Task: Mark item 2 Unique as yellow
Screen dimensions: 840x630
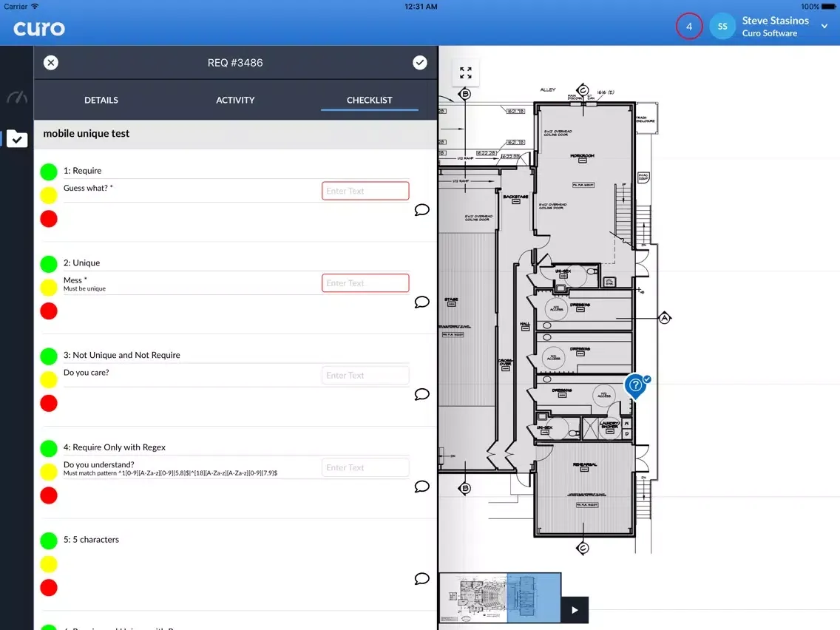Action: (x=49, y=287)
